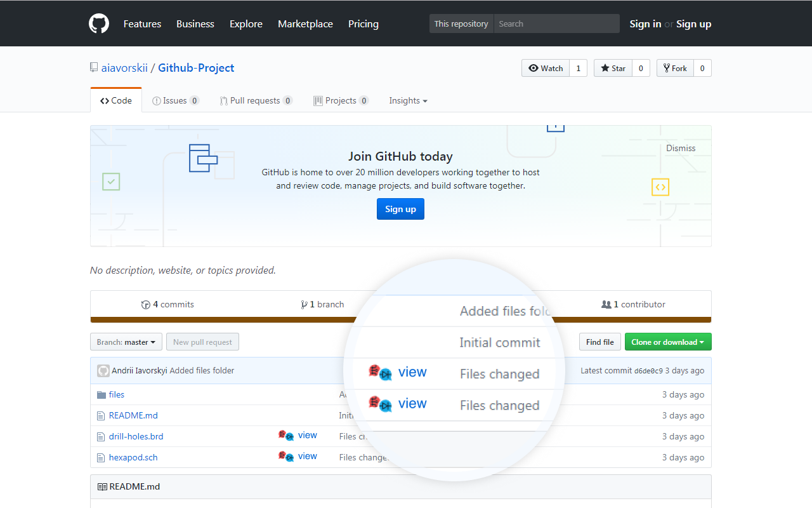
Task: Open the Branch: master dropdown
Action: click(126, 341)
